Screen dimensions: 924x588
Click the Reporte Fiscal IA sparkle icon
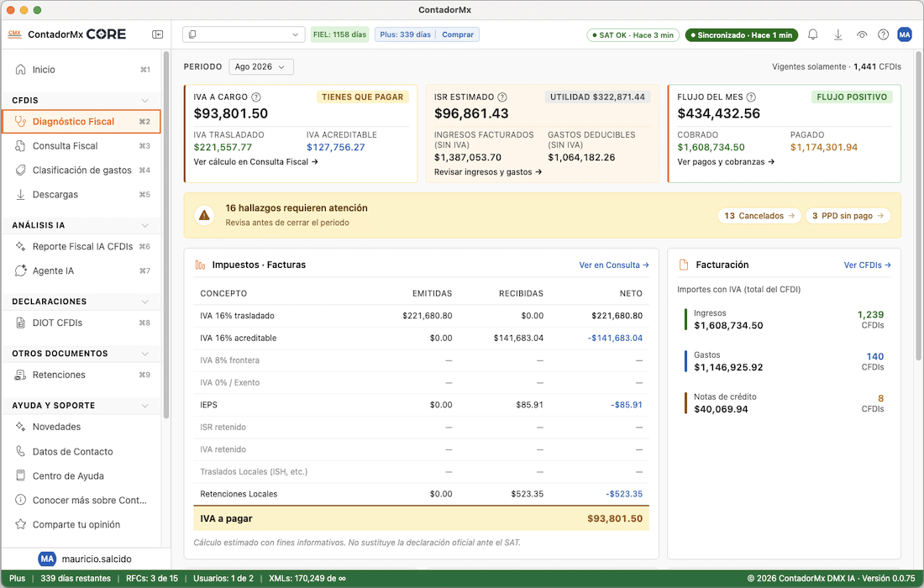[21, 246]
